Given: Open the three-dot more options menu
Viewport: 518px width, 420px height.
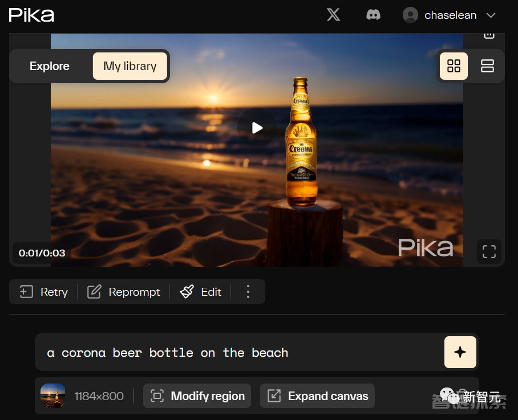Looking at the screenshot, I should (x=248, y=292).
